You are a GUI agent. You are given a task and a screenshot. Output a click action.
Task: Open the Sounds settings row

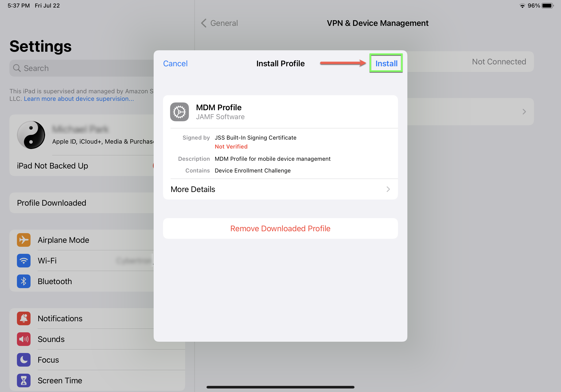point(82,339)
